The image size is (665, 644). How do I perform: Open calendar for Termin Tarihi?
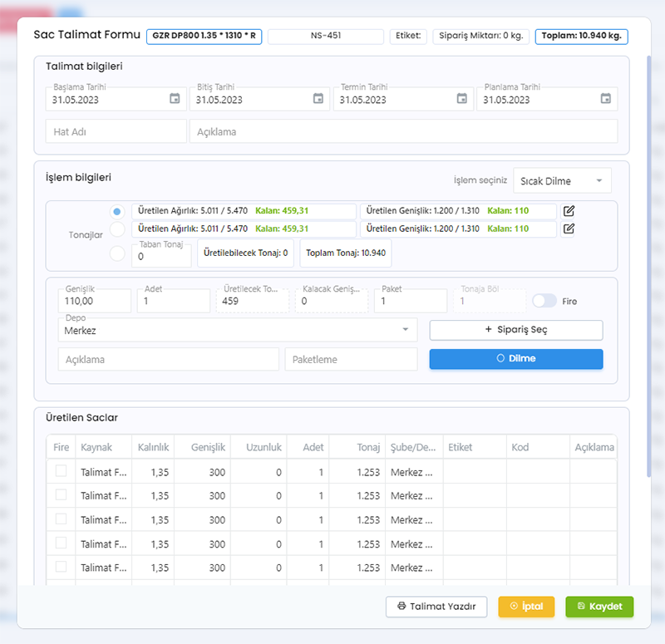462,98
